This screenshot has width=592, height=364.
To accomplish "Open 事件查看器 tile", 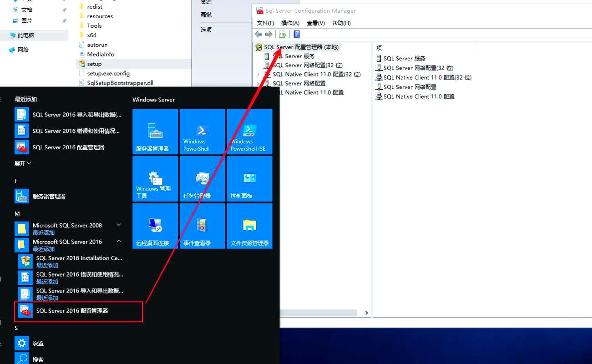I will (x=202, y=226).
